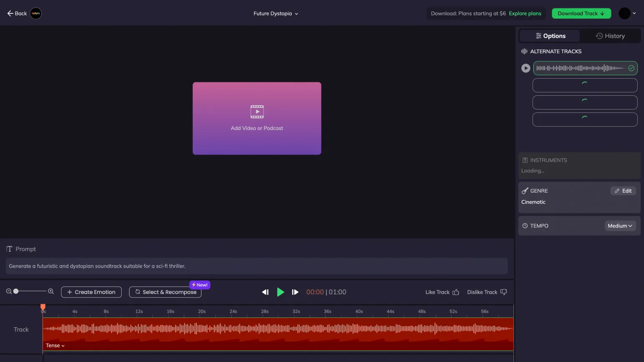Dislike the track with thumbs down

point(503,292)
